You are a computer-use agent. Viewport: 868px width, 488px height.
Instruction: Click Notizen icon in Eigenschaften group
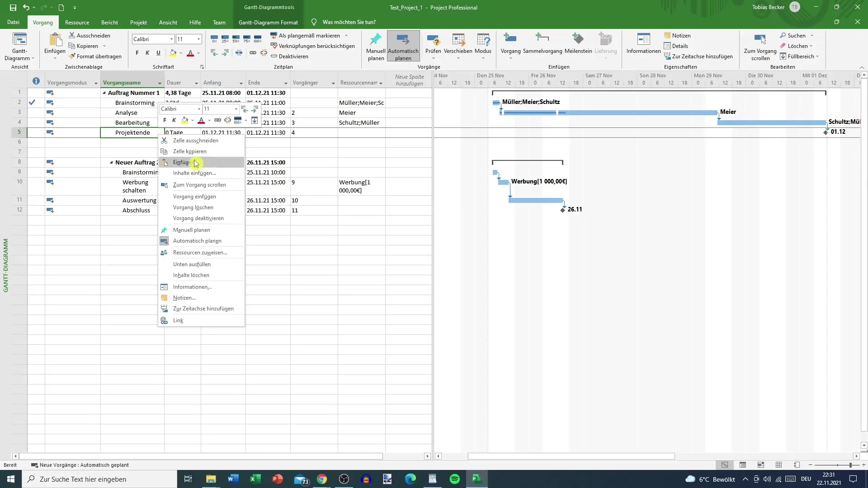667,35
